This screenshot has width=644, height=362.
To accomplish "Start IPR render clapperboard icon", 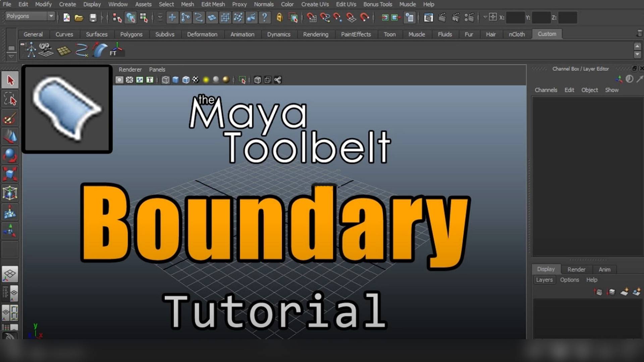I will (x=455, y=17).
